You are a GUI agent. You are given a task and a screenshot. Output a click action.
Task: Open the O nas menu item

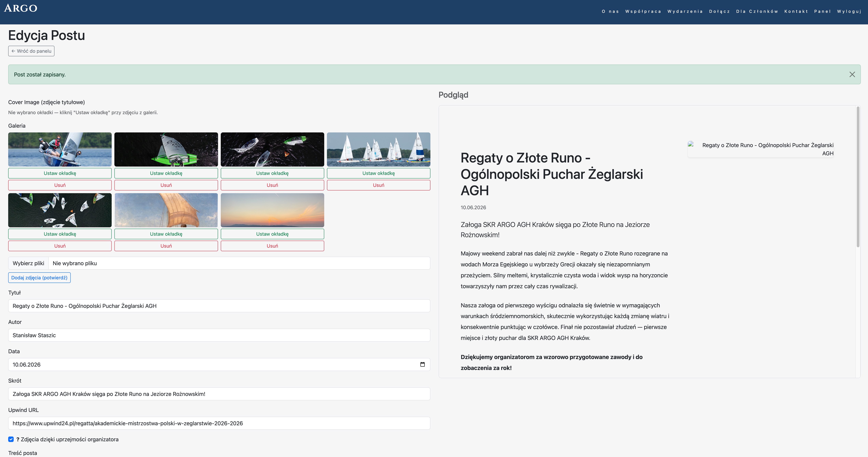(x=610, y=11)
